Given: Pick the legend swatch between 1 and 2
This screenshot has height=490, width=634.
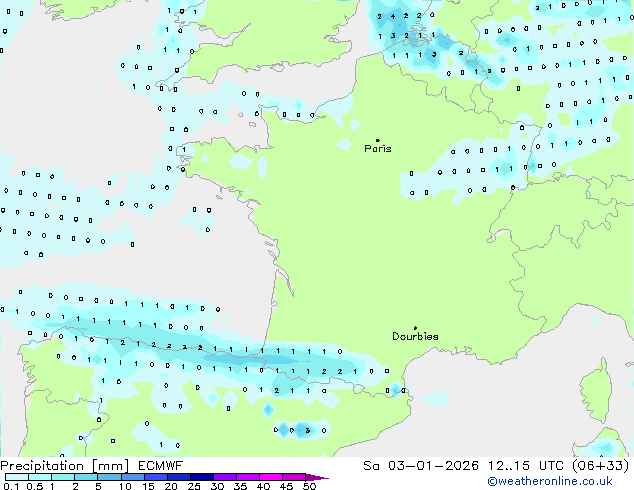Looking at the screenshot, I should pyautogui.click(x=63, y=477).
